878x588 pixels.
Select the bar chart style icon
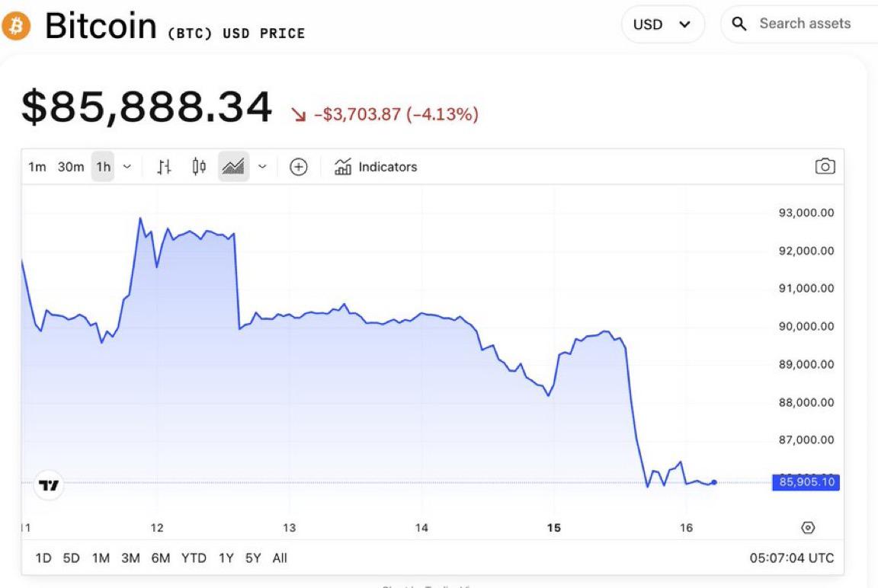click(164, 167)
